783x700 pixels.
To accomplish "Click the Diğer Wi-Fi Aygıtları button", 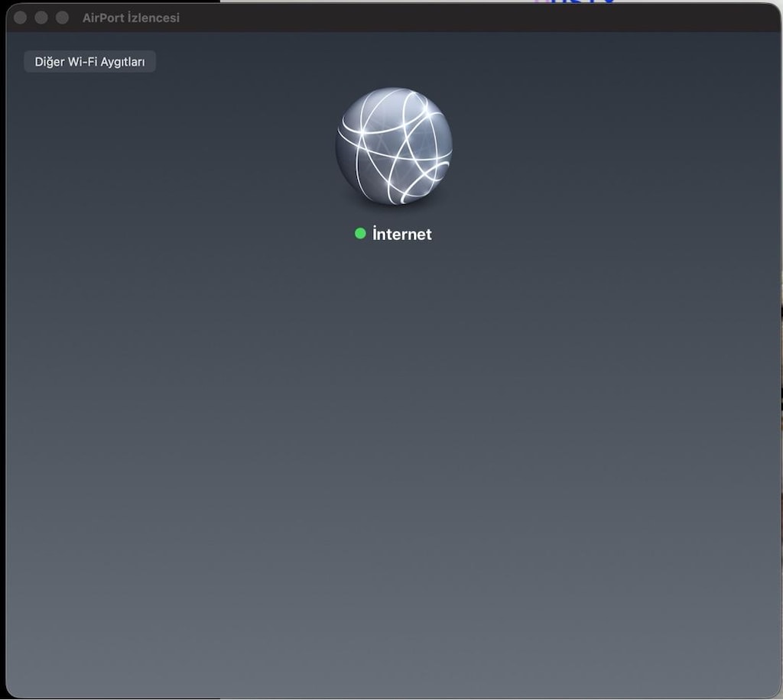I will 90,61.
